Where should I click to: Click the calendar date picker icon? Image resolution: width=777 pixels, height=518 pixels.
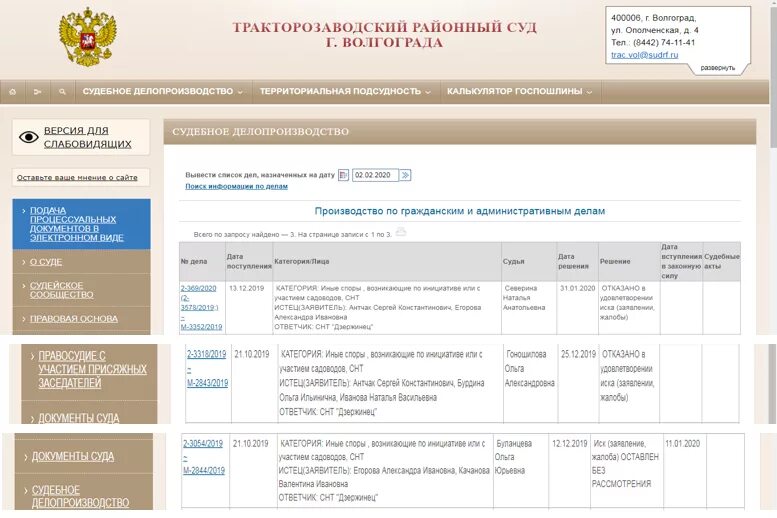coord(343,175)
